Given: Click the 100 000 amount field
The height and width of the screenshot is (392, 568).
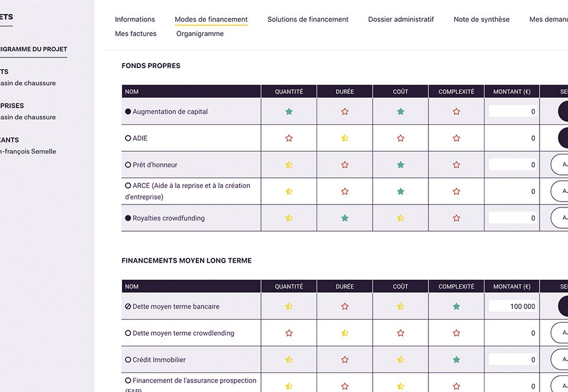Looking at the screenshot, I should point(512,307).
